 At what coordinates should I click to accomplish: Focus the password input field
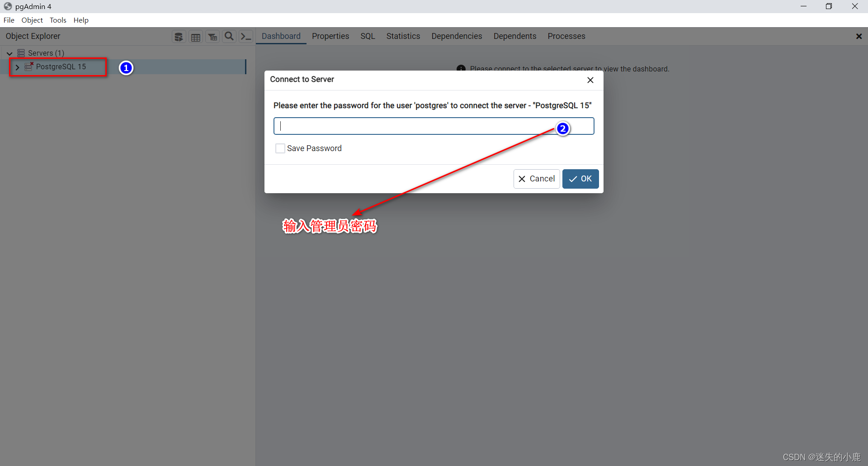[x=434, y=126]
